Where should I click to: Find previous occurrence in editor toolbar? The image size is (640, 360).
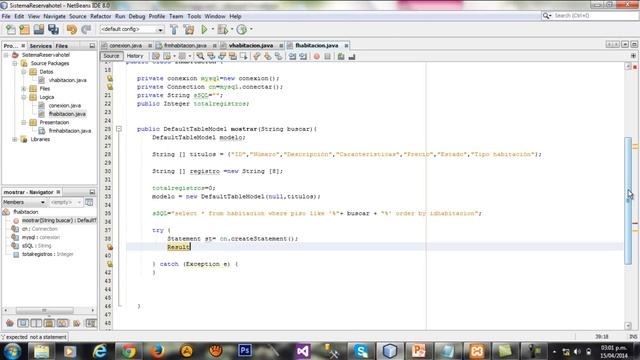[x=211, y=56]
